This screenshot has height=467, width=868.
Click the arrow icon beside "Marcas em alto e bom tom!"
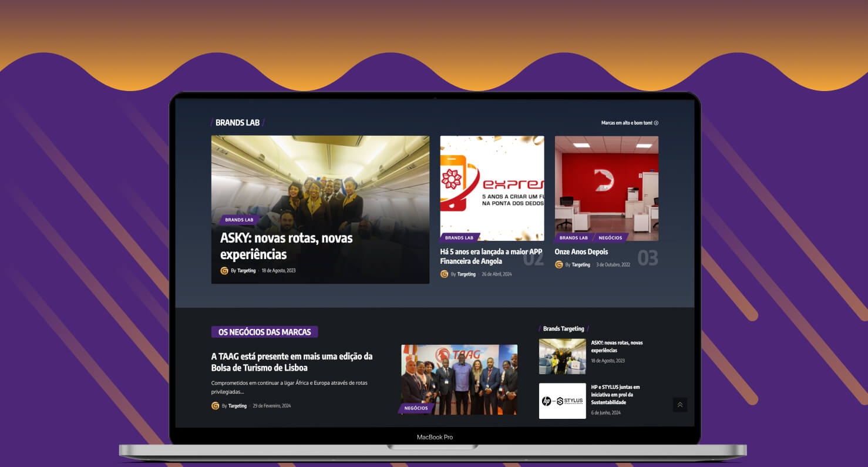click(656, 123)
